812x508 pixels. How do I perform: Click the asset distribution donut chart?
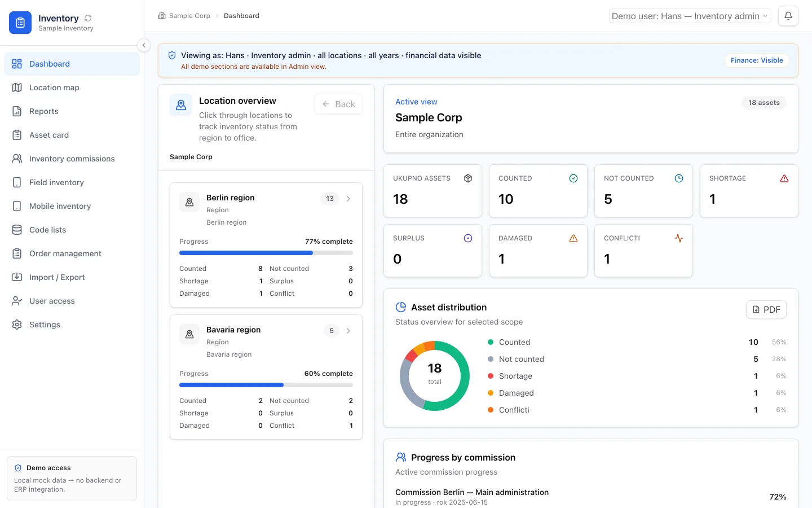[x=435, y=376]
